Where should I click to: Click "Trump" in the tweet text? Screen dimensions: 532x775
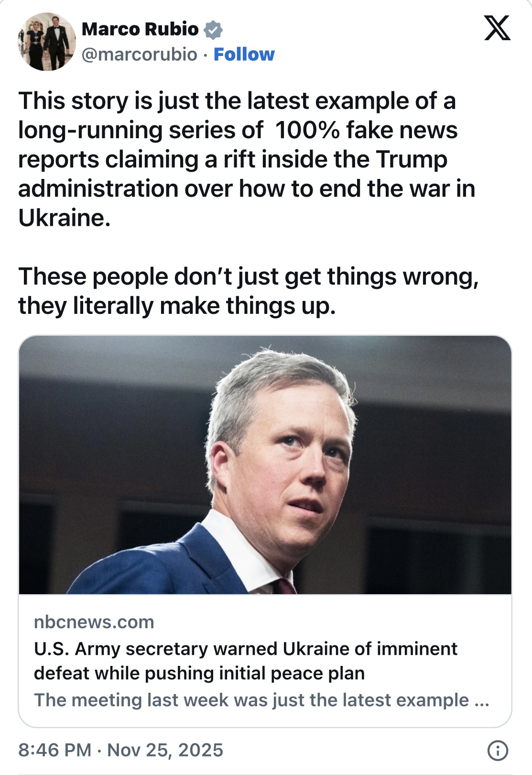tap(411, 159)
